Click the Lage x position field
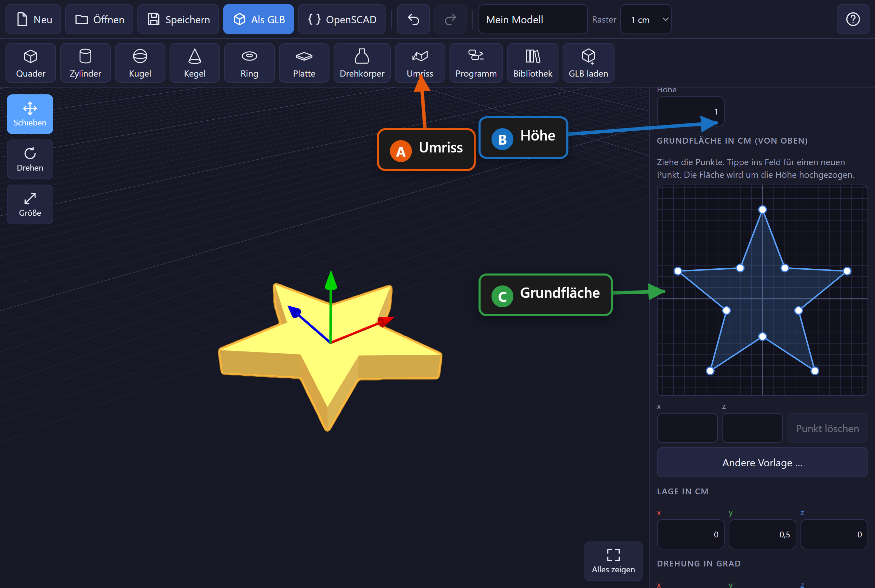 coord(690,534)
